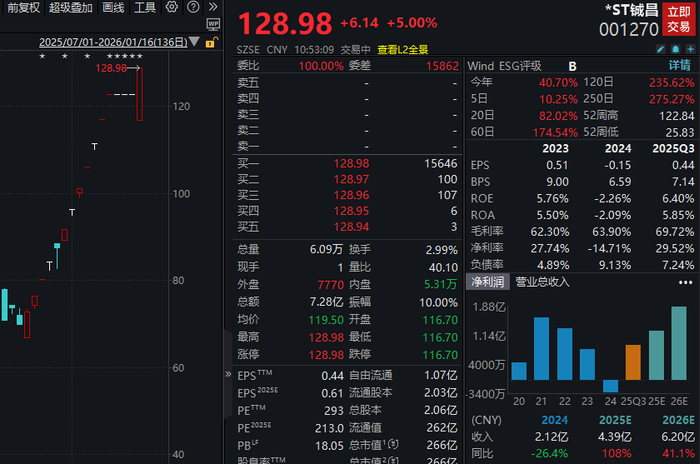Select the 画线 drawing tool
The image size is (700, 464).
[113, 7]
